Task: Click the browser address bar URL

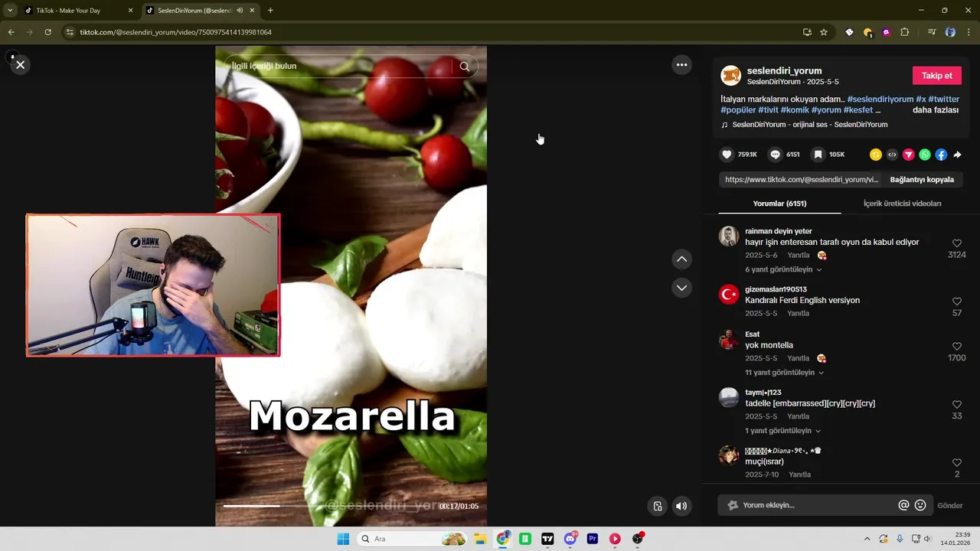Action: click(175, 32)
